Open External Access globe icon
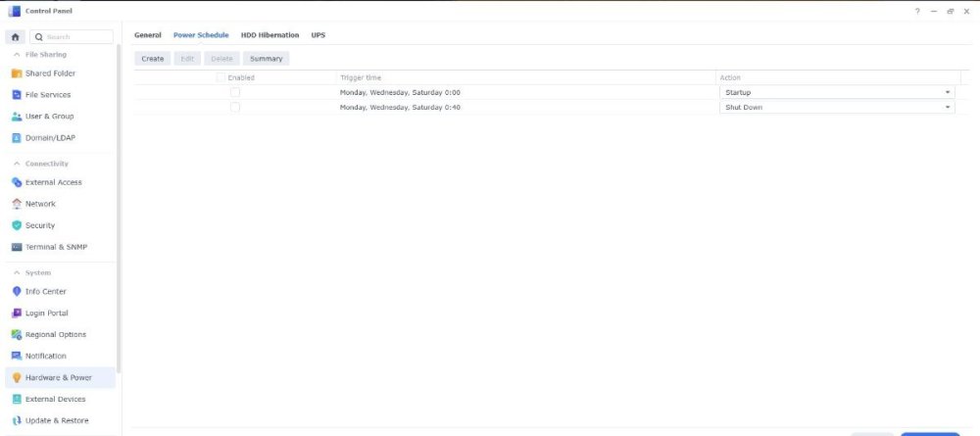Screen dimensions: 980x436 17,182
